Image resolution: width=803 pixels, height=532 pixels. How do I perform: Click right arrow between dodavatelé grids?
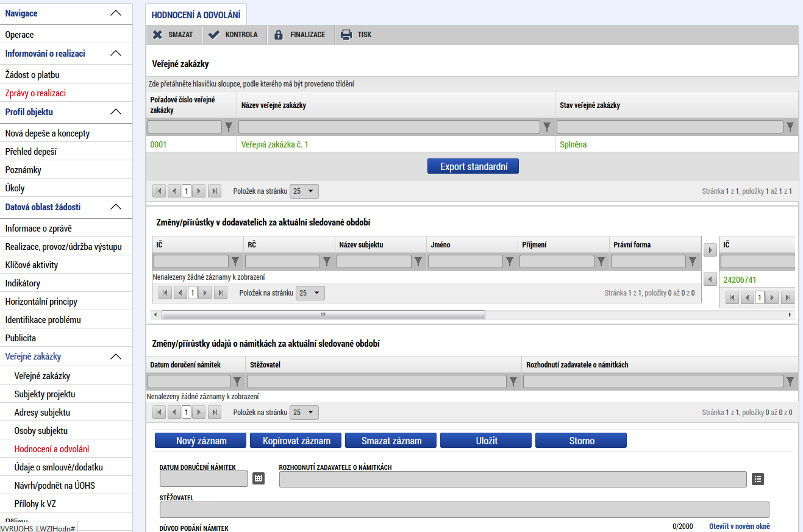[x=710, y=250]
